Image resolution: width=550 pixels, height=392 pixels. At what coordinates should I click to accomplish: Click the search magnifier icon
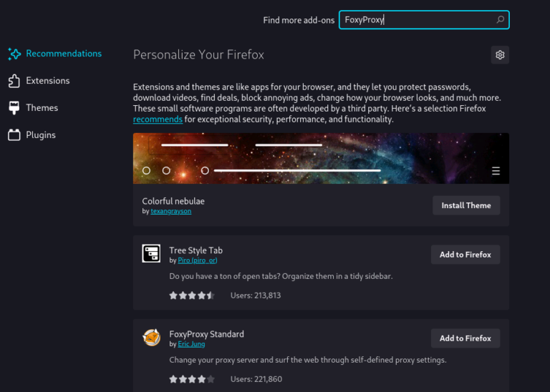(x=500, y=20)
